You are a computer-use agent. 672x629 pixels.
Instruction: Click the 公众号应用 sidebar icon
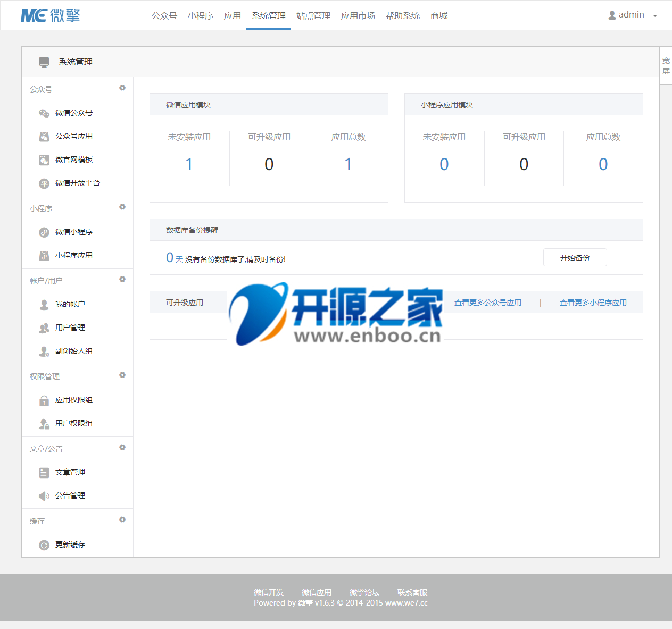[44, 136]
